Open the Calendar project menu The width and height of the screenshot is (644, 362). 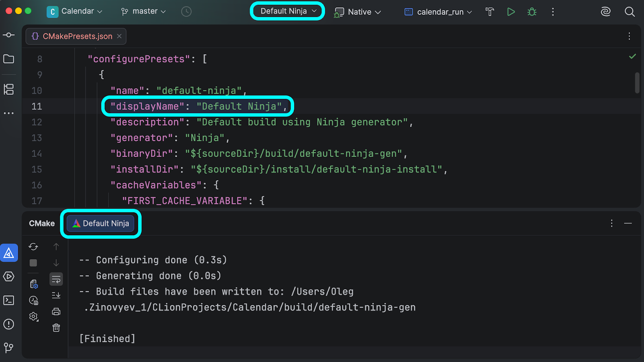pyautogui.click(x=75, y=12)
